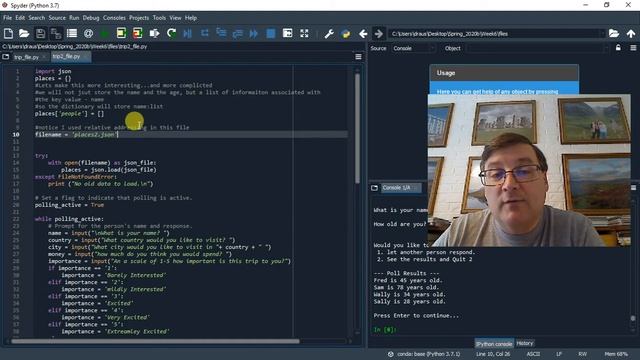This screenshot has height=360, width=640.
Task: Open the Tools menu
Action: coord(159,18)
